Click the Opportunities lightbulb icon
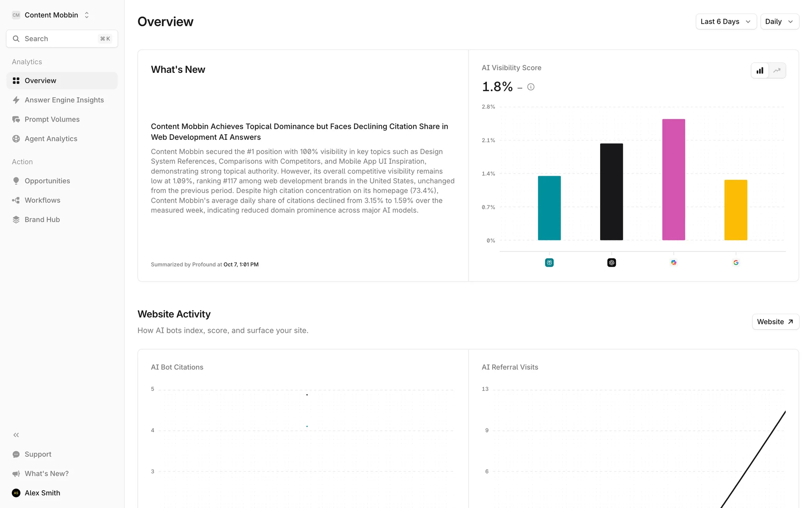This screenshot has width=812, height=508. tap(16, 181)
